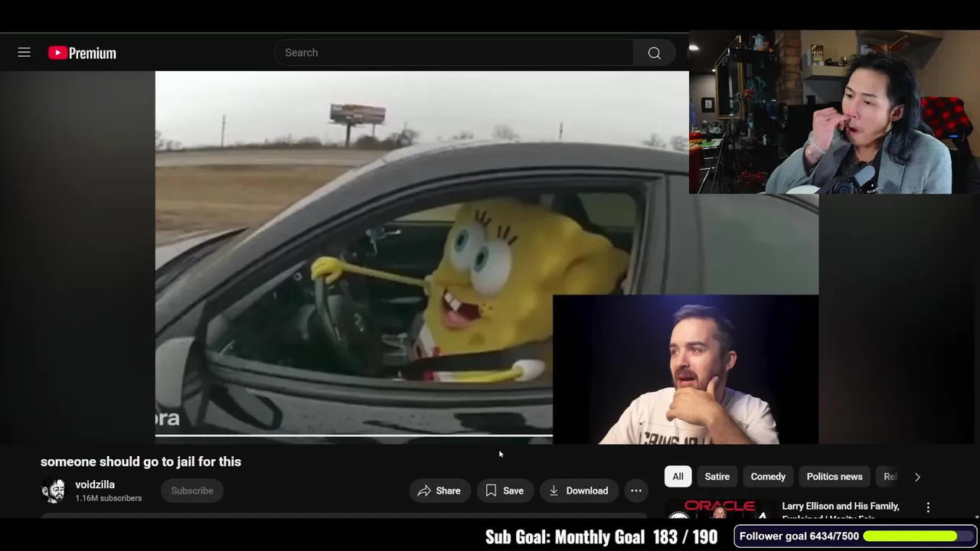Open Larry Ellison video options menu
This screenshot has width=980, height=551.
click(928, 507)
